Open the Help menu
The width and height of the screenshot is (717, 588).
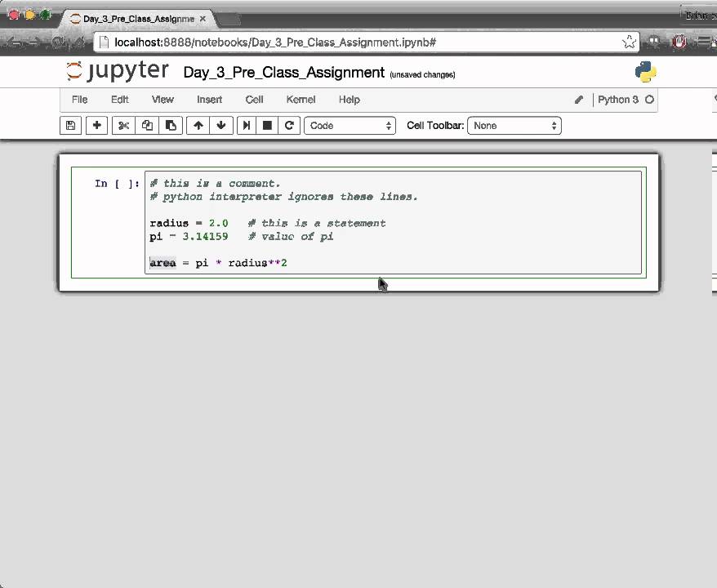pyautogui.click(x=350, y=100)
